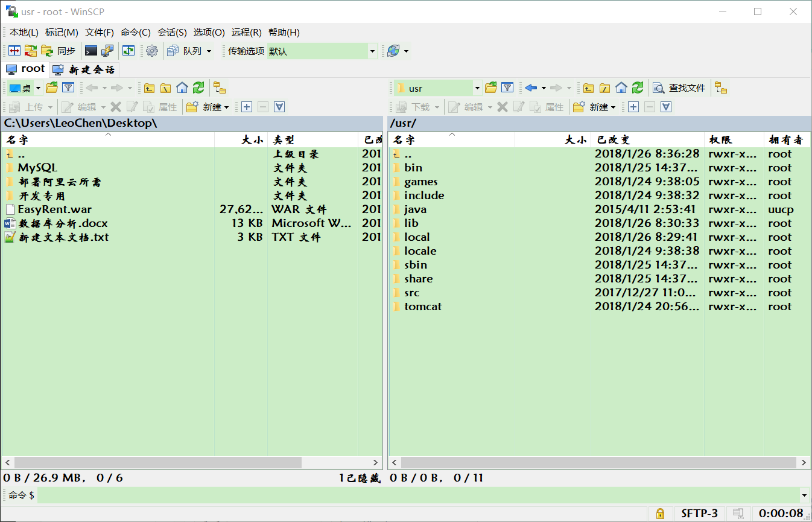812x522 pixels.
Task: Refresh the remote panel
Action: point(638,88)
